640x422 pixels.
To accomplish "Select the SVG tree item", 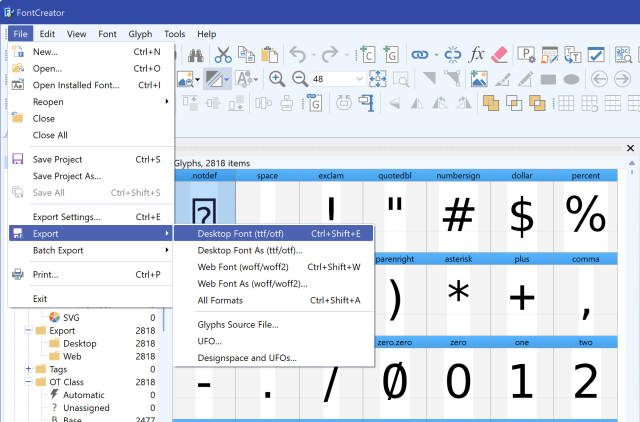I will [71, 317].
